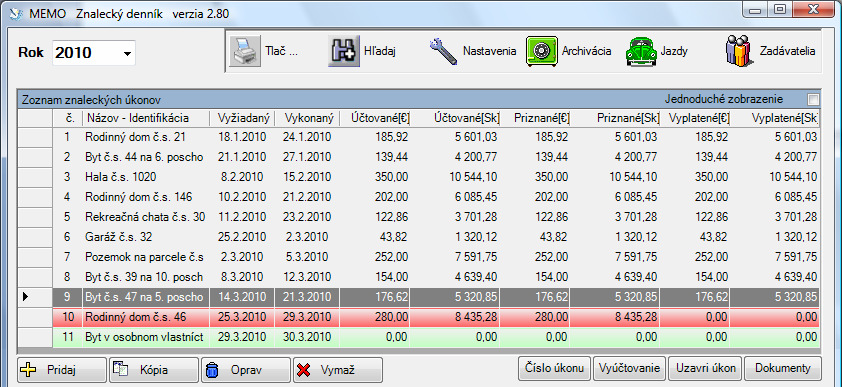Select green row 'Byt v osobnom vlastníct'
This screenshot has width=842, height=387.
[x=418, y=337]
